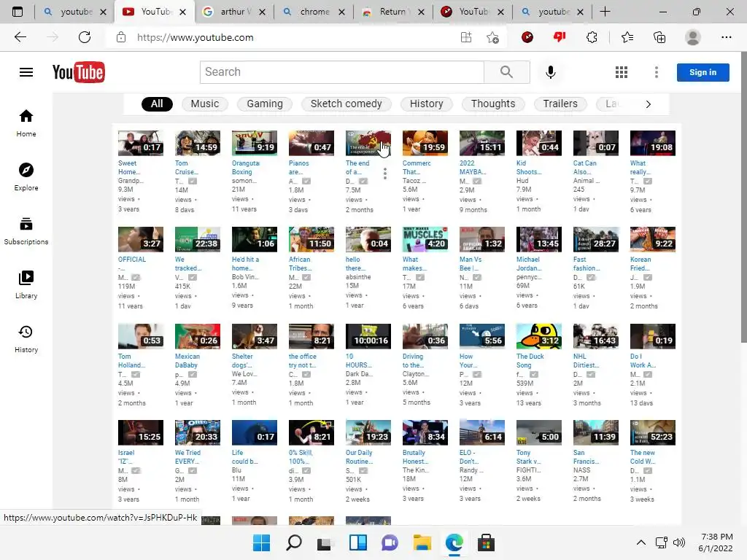
Task: Open the apps icon in the address bar
Action: (466, 37)
